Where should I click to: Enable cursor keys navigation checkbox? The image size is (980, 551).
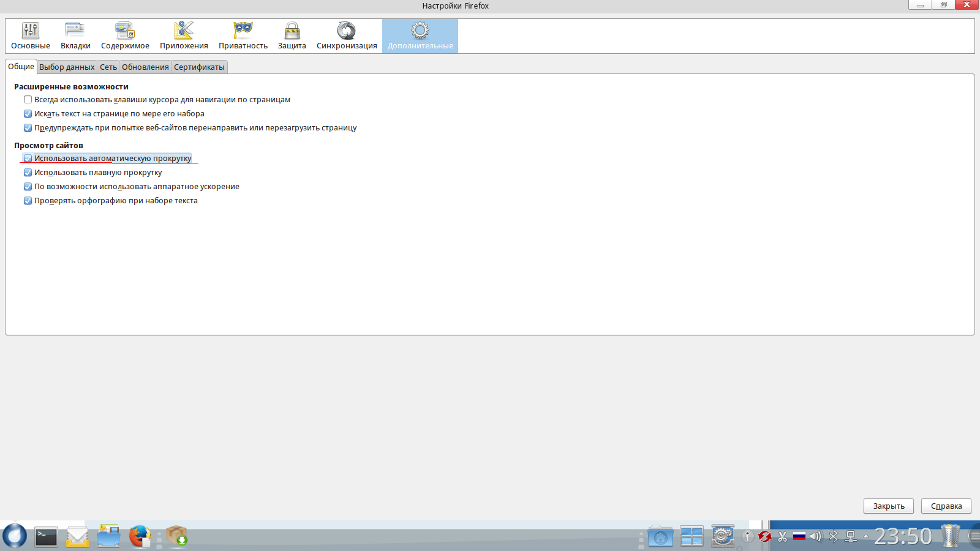pyautogui.click(x=28, y=100)
